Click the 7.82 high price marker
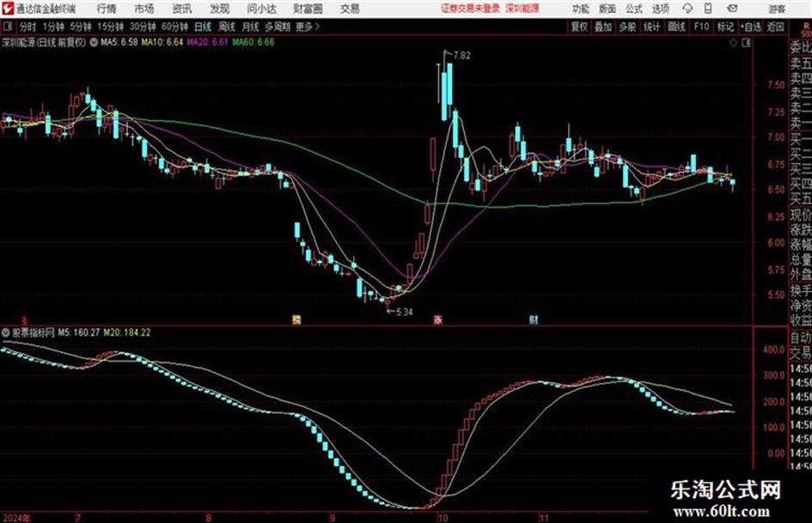Screen dimensions: 812x523 click(462, 55)
